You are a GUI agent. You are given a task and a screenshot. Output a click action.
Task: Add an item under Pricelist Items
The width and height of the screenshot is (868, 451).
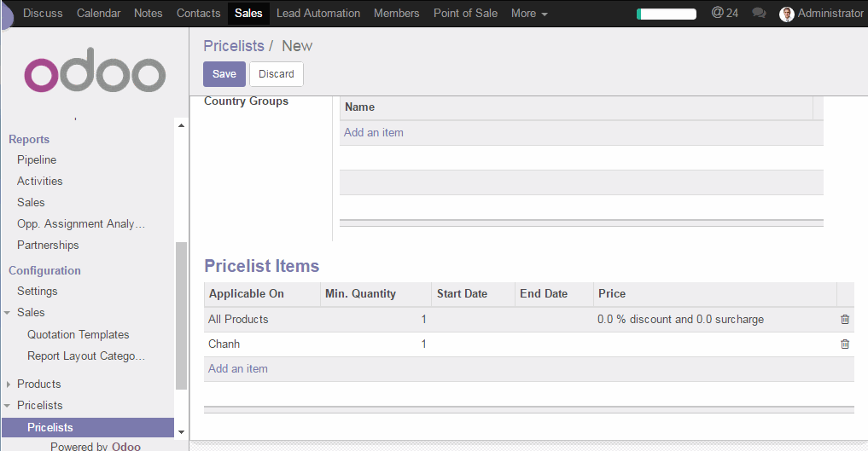click(238, 369)
